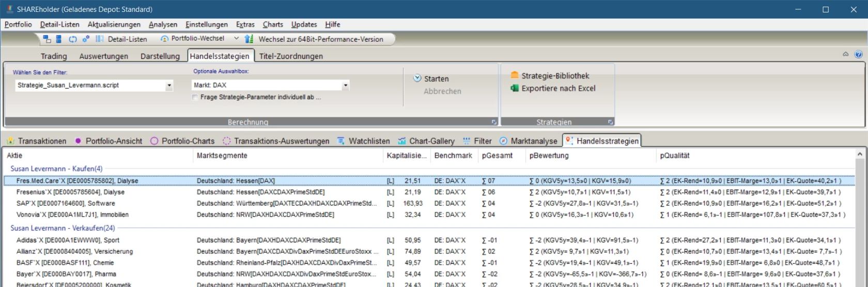Collapse the ribbon with the arrow icon

846,54
